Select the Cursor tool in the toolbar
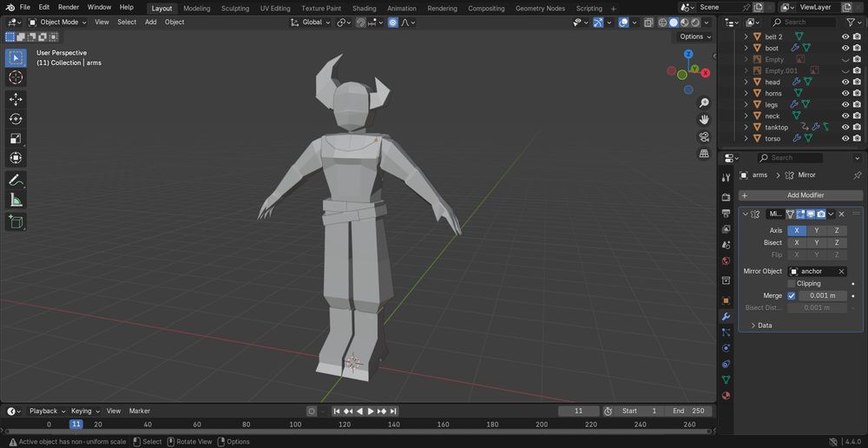868x448 pixels. point(16,77)
